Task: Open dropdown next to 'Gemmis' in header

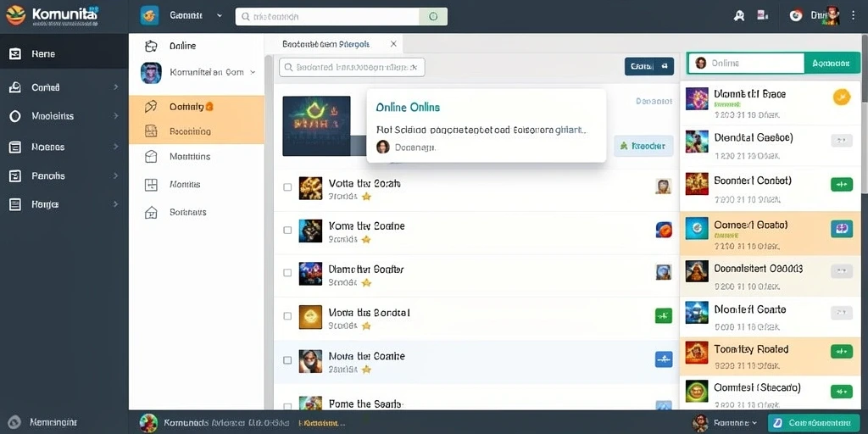Action: [x=220, y=16]
